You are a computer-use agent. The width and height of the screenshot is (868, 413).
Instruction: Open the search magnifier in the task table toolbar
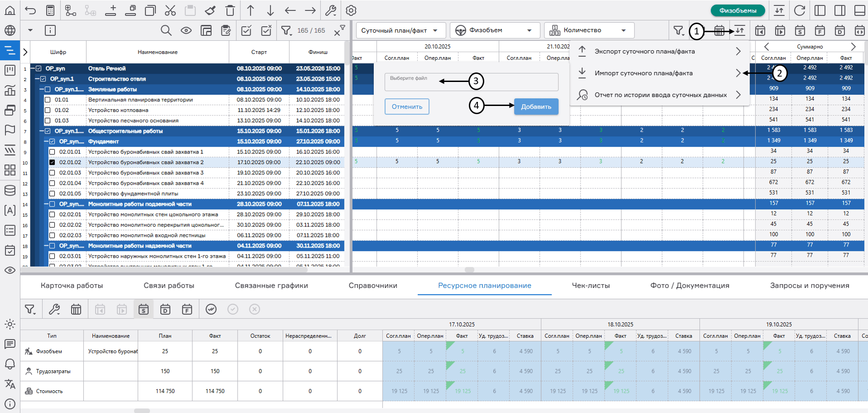166,30
